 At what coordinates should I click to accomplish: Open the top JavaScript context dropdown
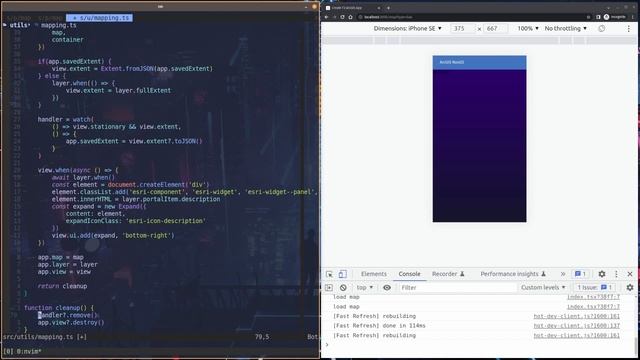click(364, 287)
